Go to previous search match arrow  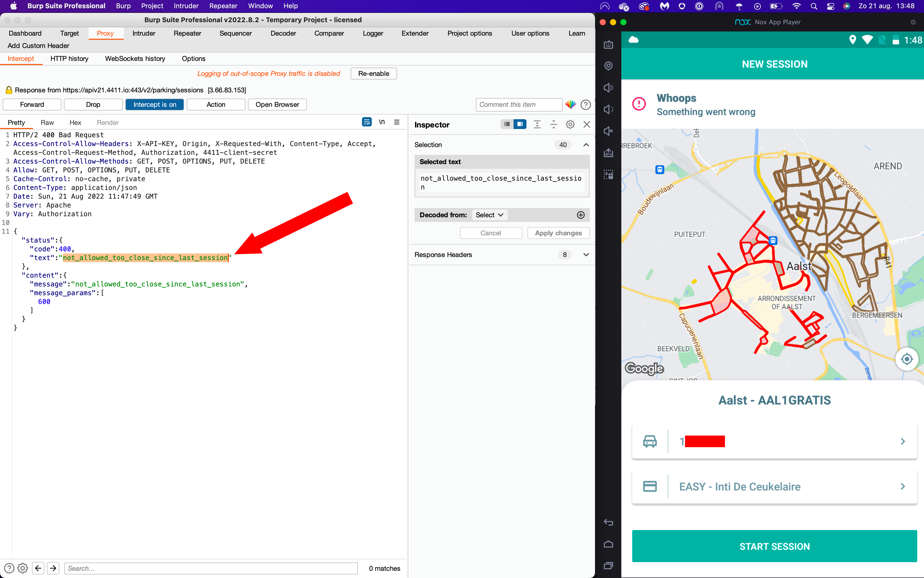pyautogui.click(x=38, y=568)
